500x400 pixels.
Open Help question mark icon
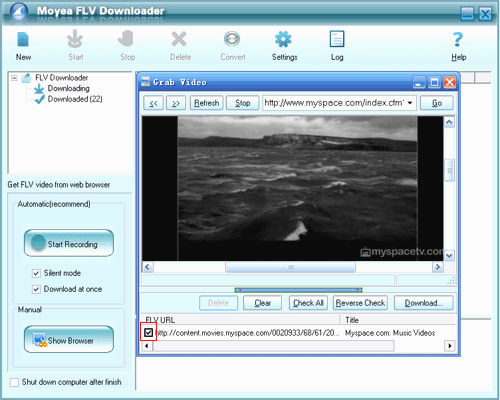[458, 39]
